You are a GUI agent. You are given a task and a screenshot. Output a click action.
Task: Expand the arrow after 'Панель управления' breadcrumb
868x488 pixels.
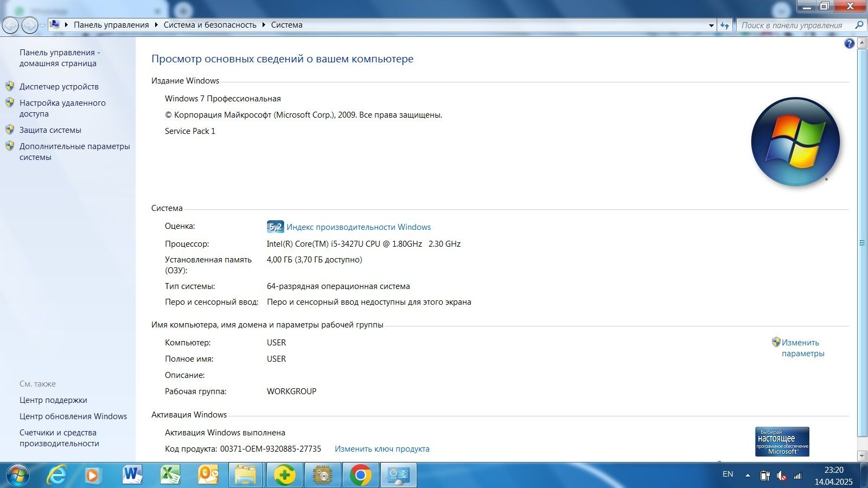(156, 25)
